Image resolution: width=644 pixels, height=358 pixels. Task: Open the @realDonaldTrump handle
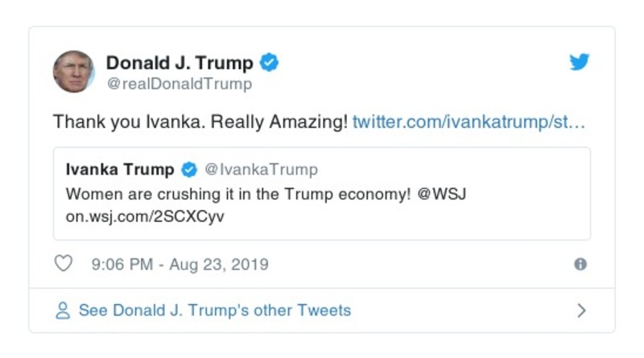179,84
